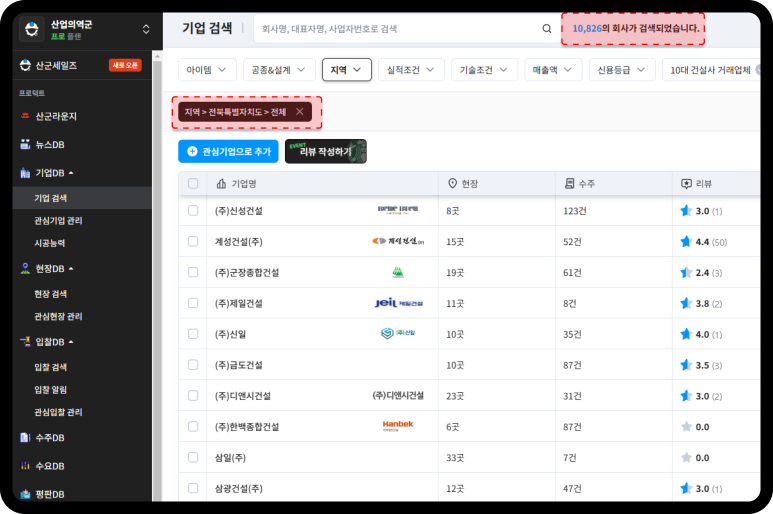Select the 기업 검색 sidebar item
The height and width of the screenshot is (514, 773).
[x=82, y=198]
